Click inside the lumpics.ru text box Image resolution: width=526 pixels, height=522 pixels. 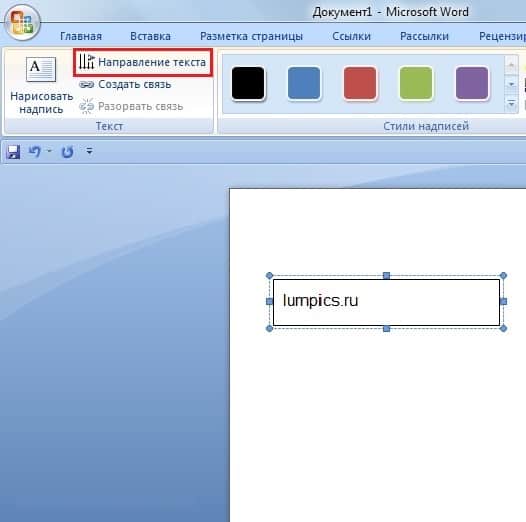tap(386, 302)
